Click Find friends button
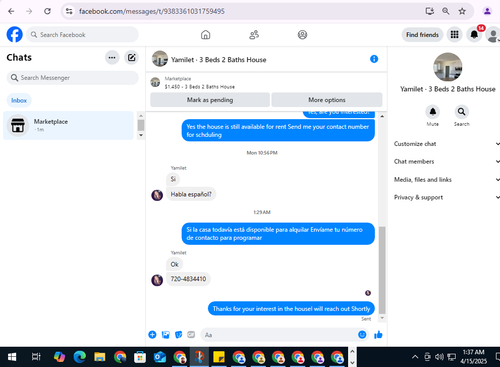 tap(422, 35)
